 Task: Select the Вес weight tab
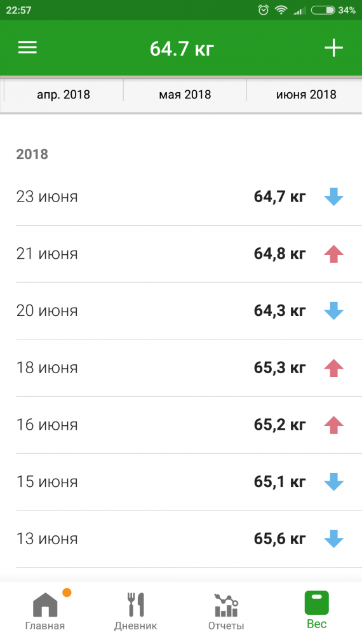point(316,610)
